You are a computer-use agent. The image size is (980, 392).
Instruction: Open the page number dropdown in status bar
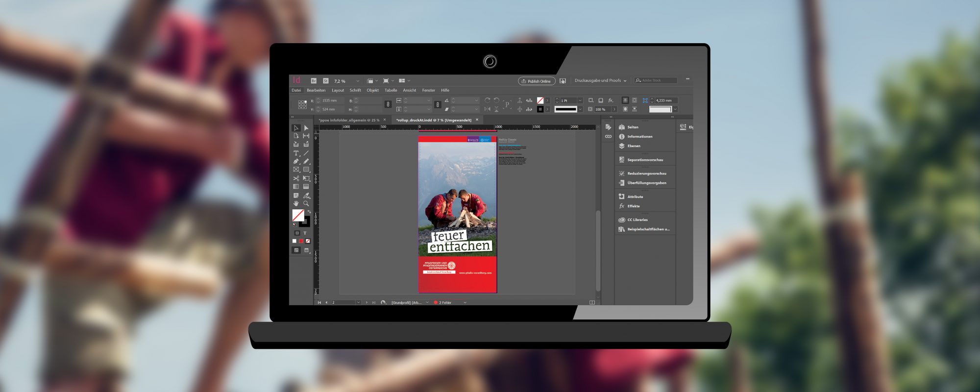click(358, 303)
